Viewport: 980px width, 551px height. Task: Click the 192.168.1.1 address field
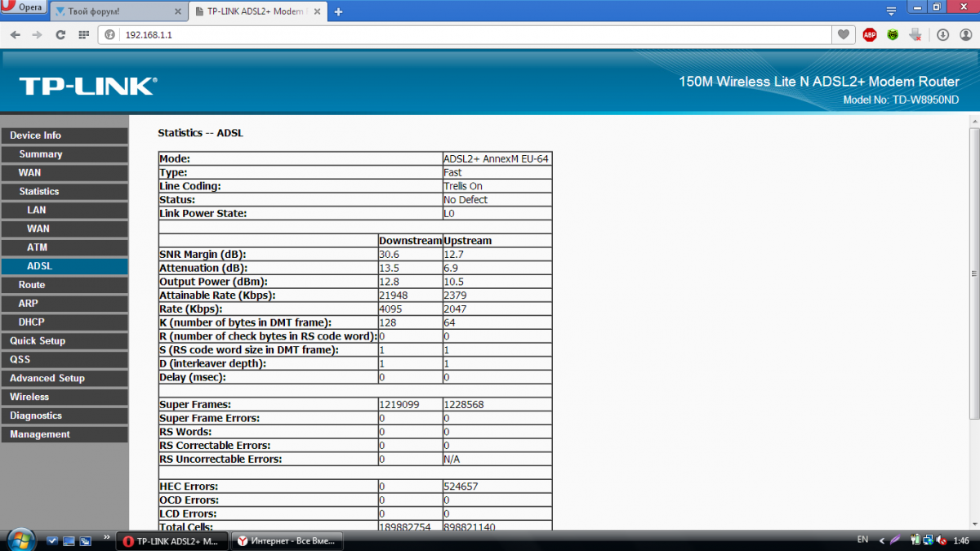point(474,35)
